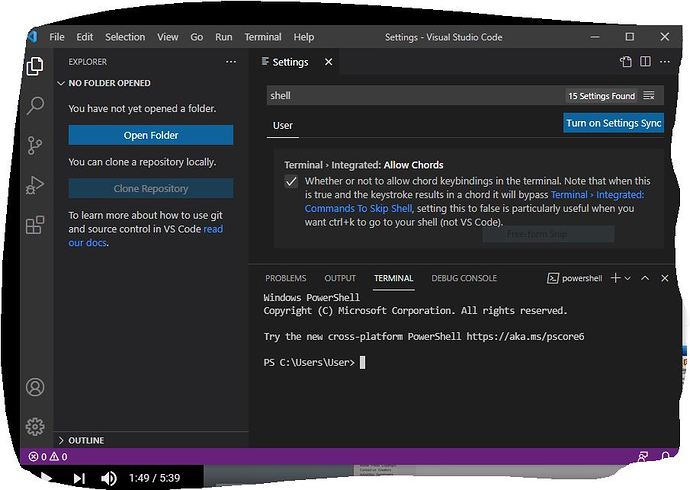Select the Terminal panel tab
This screenshot has height=490, width=690.
393,278
